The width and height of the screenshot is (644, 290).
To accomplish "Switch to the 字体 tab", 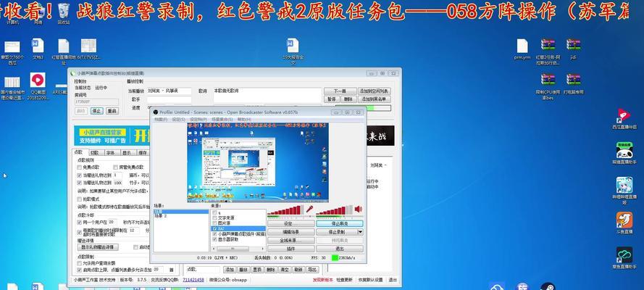I will (111, 153).
